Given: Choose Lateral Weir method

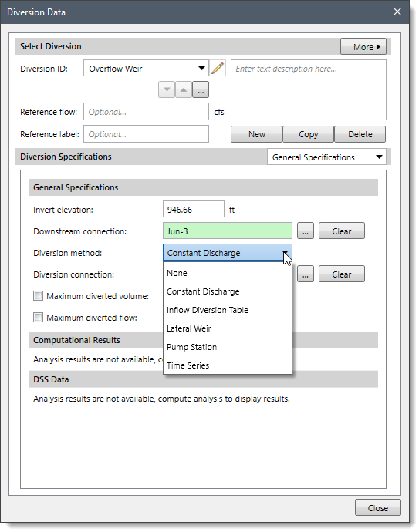Looking at the screenshot, I should [x=227, y=328].
